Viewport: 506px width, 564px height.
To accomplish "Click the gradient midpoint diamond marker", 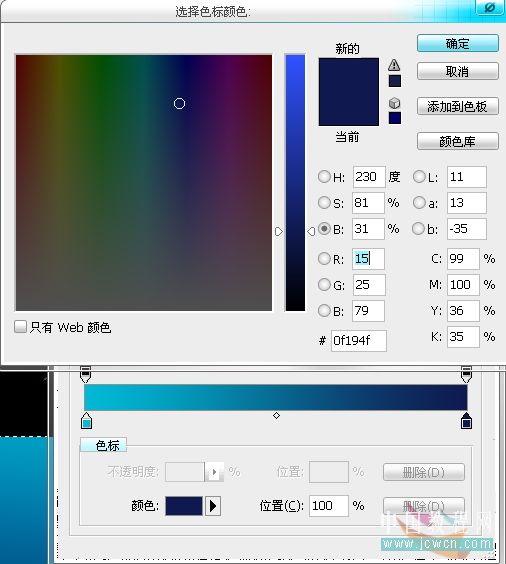I will (276, 415).
